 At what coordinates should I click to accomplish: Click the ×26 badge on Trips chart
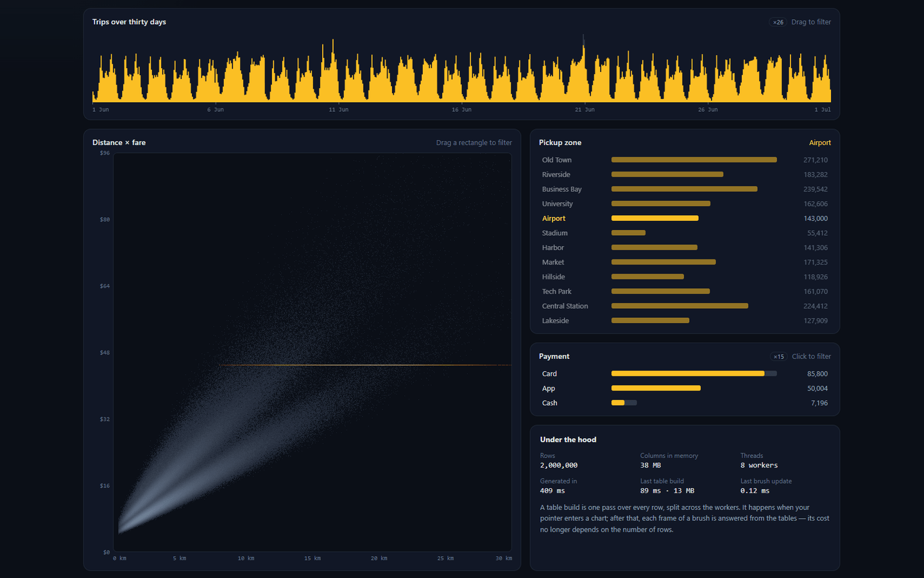click(778, 22)
